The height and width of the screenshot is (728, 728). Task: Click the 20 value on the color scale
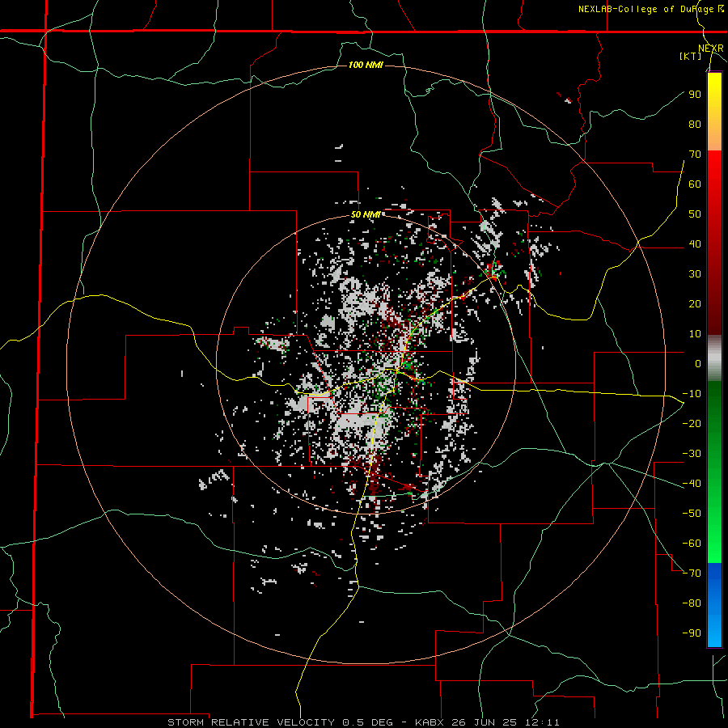[x=695, y=303]
